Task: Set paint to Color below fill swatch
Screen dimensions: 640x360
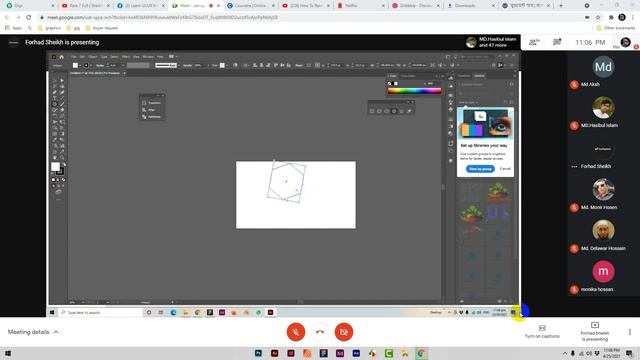Action: click(53, 180)
